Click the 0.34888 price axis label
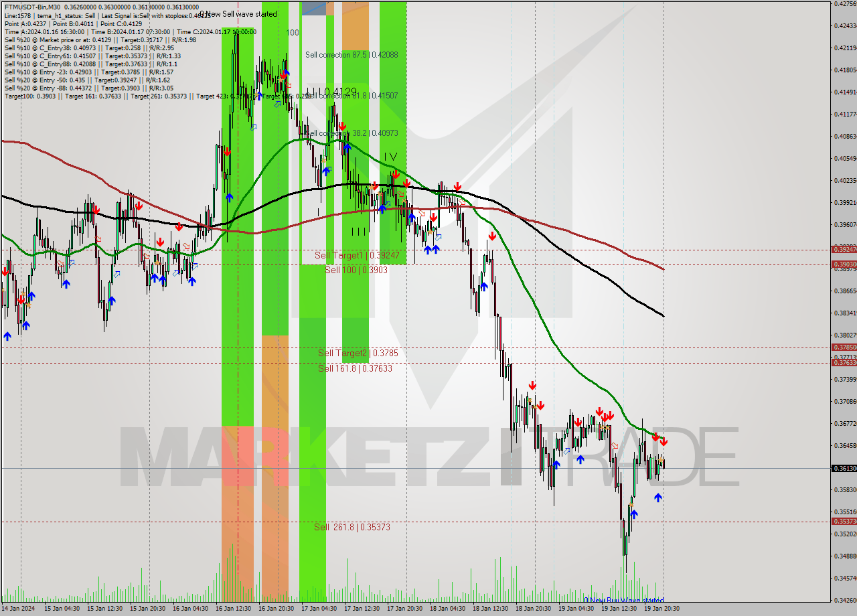 pos(845,556)
